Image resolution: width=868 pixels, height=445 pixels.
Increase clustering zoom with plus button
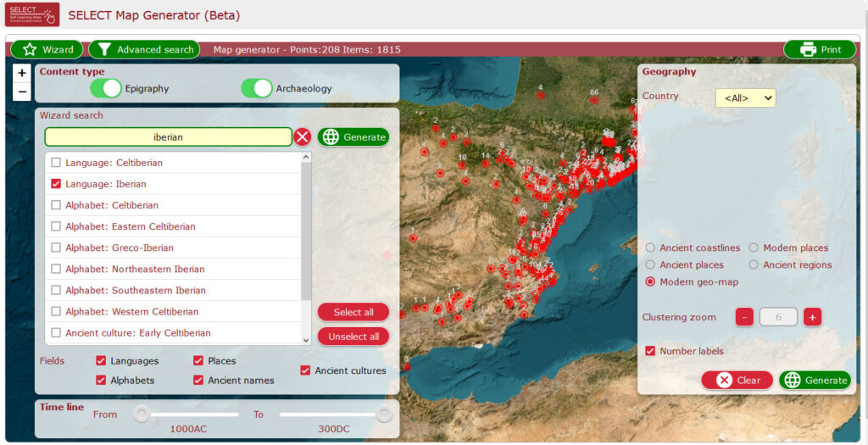[812, 317]
